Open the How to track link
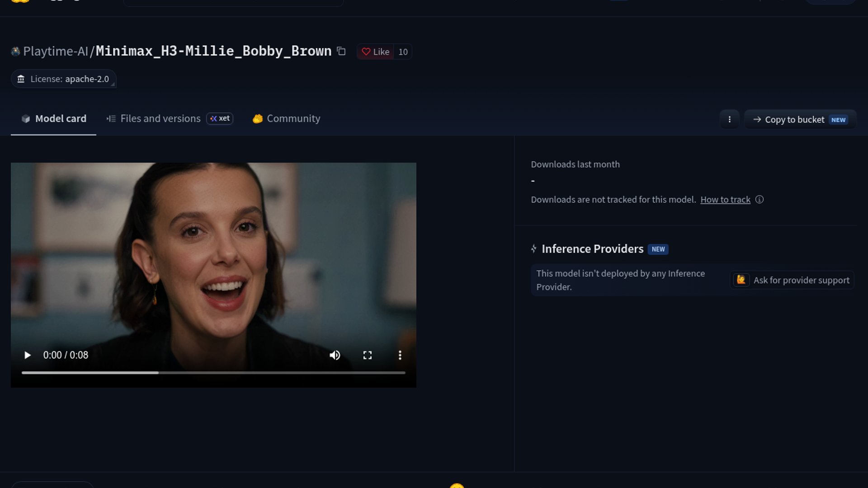Viewport: 868px width, 488px height. tap(725, 200)
